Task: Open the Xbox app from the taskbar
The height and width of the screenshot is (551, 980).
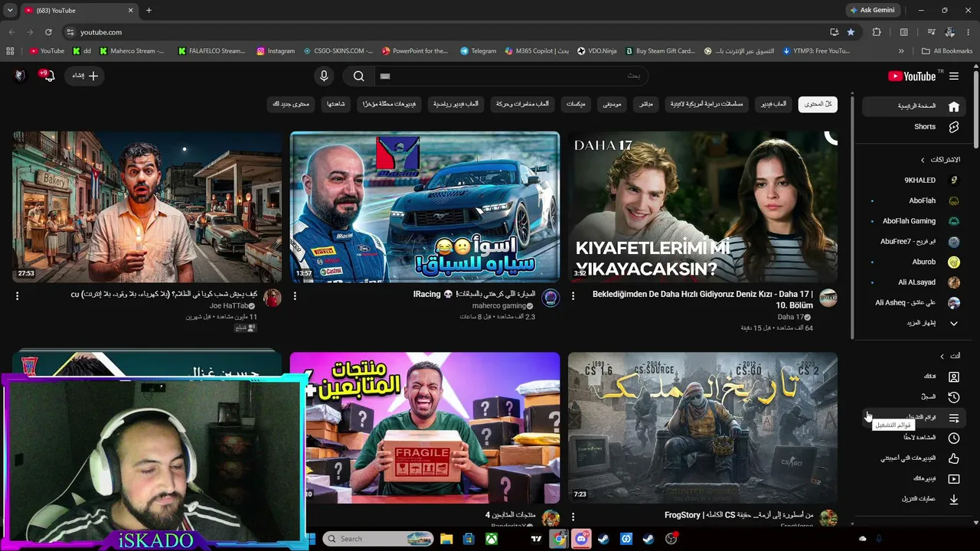Action: click(492, 539)
